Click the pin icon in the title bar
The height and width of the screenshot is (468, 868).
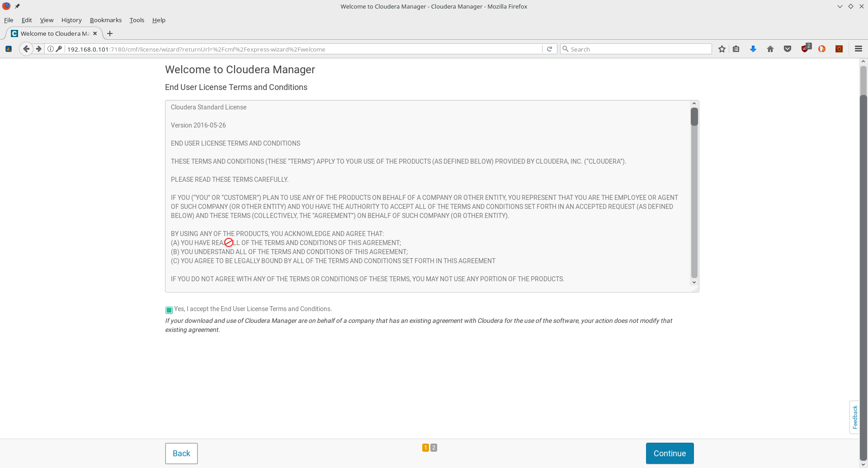click(17, 6)
